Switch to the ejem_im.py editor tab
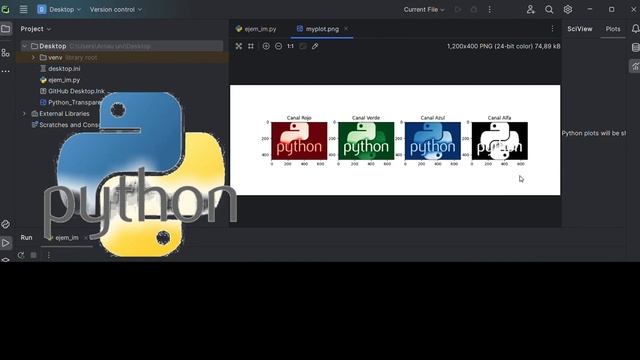This screenshot has width=640, height=360. click(256, 29)
